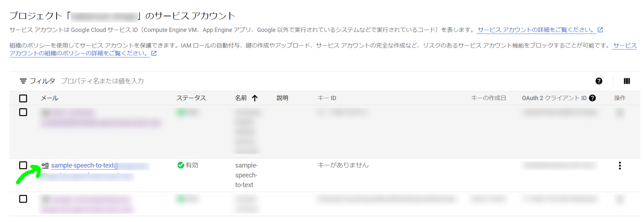Click the キーの作成日 column header
Viewport: 644px width, 222px height.
(x=488, y=98)
